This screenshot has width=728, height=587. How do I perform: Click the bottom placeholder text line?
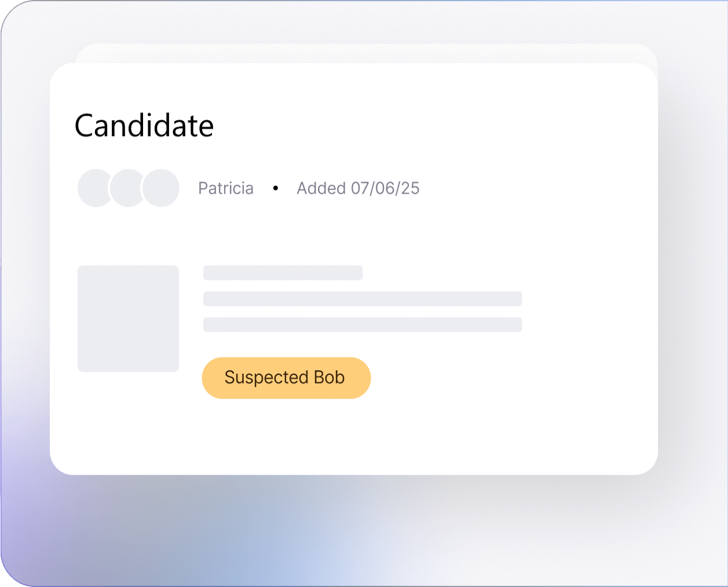pos(363,325)
